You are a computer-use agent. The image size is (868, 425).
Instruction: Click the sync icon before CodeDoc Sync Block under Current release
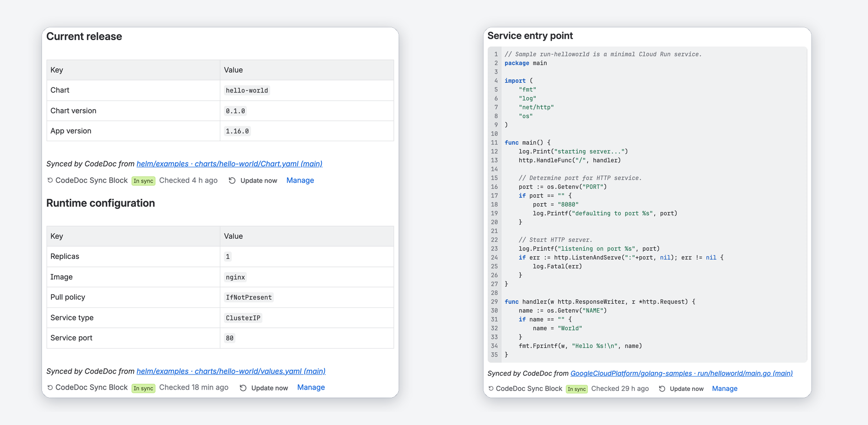point(50,180)
